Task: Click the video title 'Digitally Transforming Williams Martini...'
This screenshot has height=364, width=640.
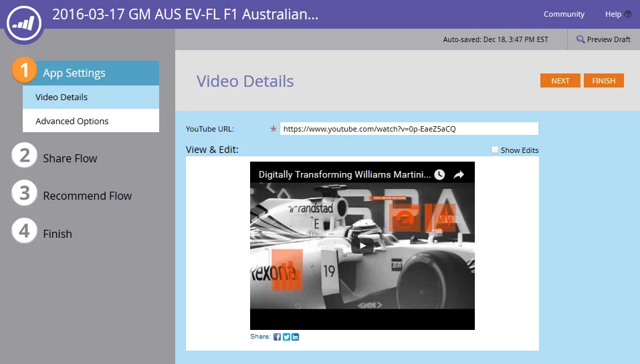Action: pyautogui.click(x=344, y=174)
